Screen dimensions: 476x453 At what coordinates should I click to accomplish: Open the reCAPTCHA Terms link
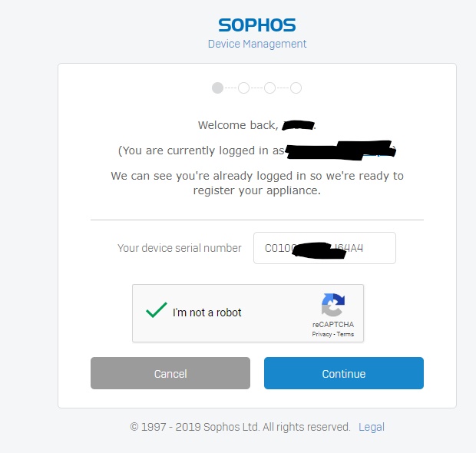345,335
